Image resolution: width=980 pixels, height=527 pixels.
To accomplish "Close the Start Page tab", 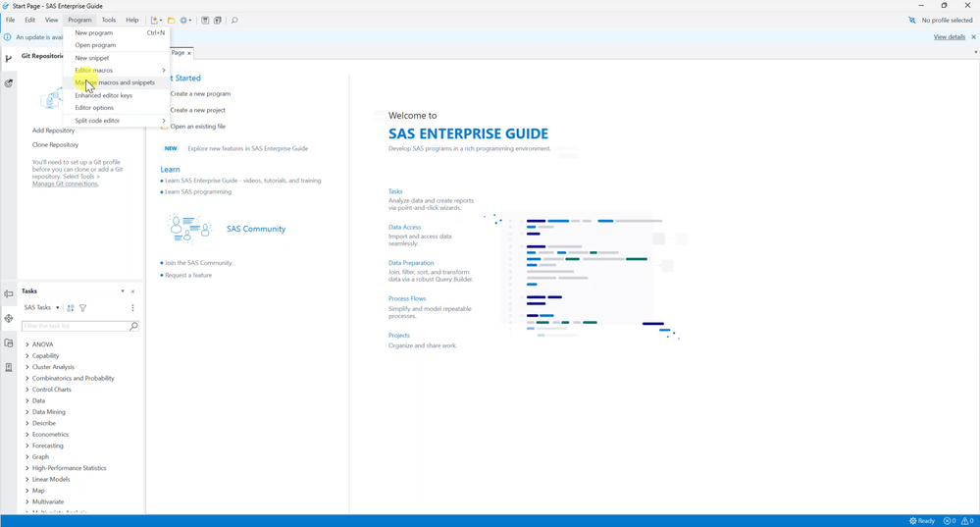I will 188,53.
